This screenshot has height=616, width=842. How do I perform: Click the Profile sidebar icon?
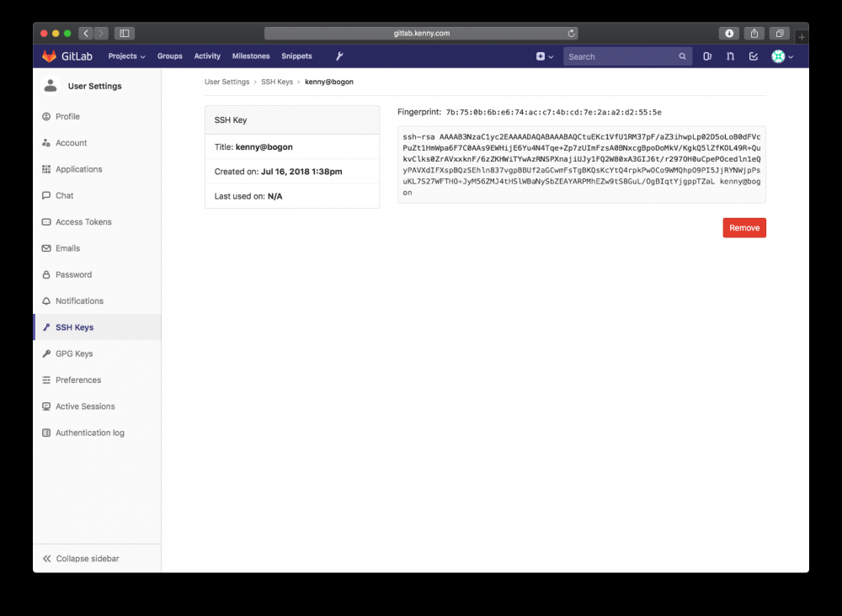(46, 116)
